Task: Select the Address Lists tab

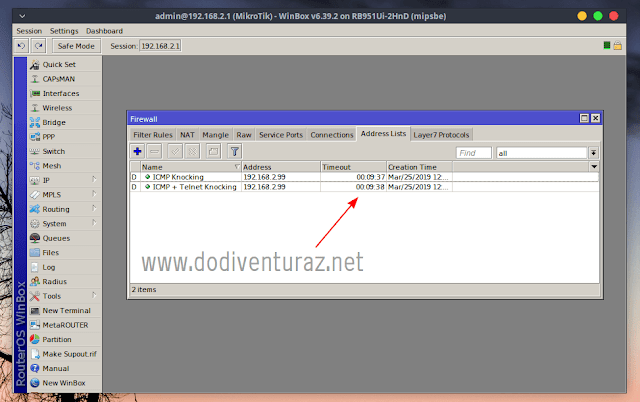Action: point(383,134)
